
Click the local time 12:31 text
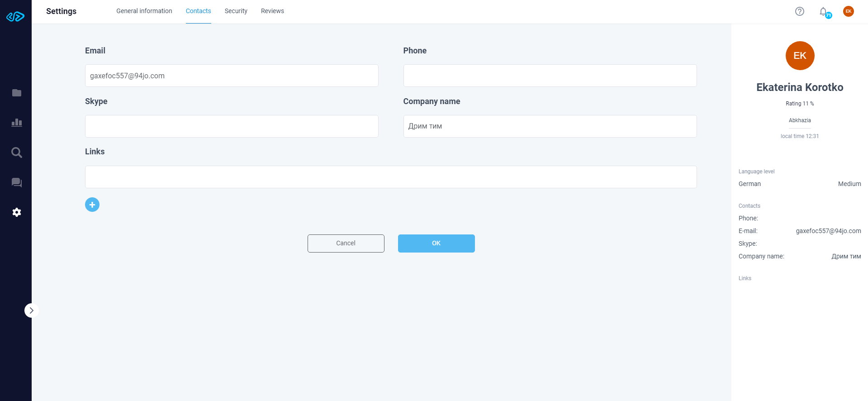click(800, 136)
